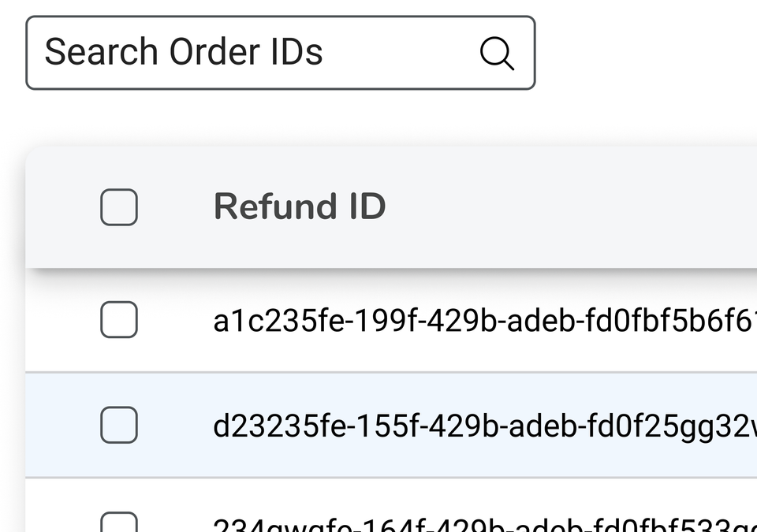Select the checkbox in the table header row
This screenshot has height=532, width=757.
[x=118, y=206]
